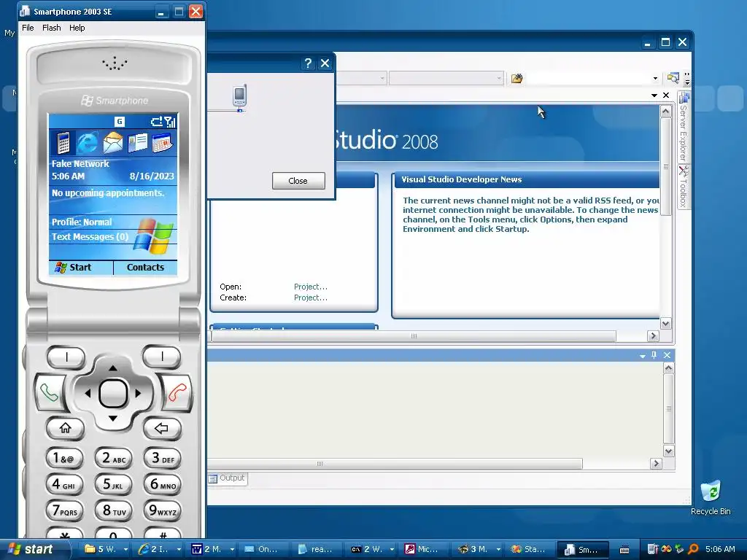The width and height of the screenshot is (747, 560).
Task: Open the mail envelope icon on phone screen
Action: coord(113,142)
